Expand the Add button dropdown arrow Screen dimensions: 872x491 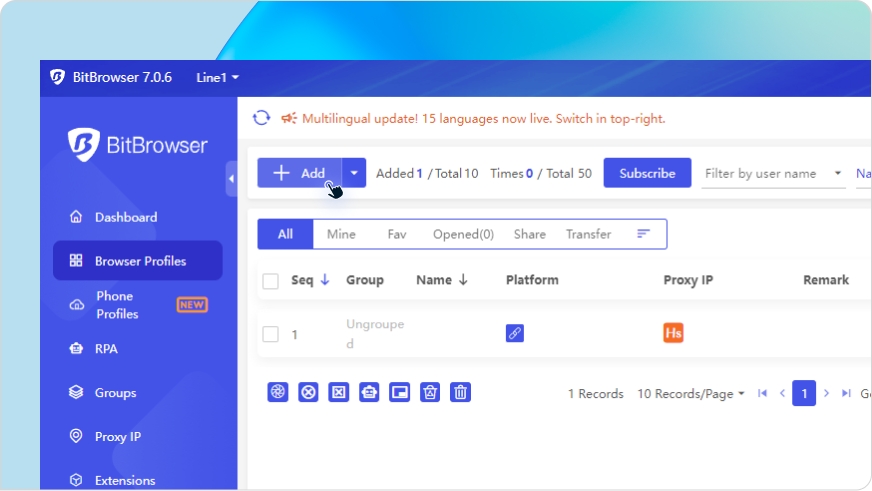[354, 173]
